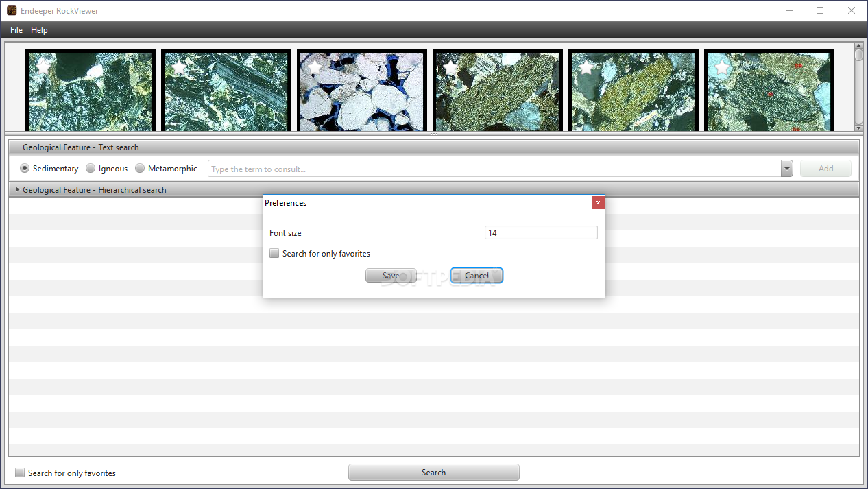Check bottom Search for only favorites box

point(20,473)
